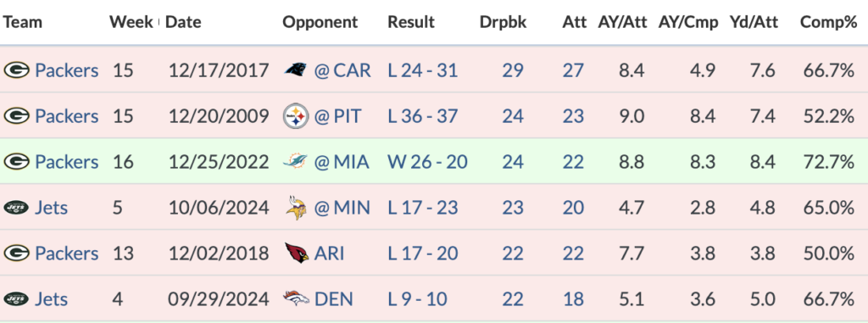Open the @ PIT opponent link

coord(337,116)
